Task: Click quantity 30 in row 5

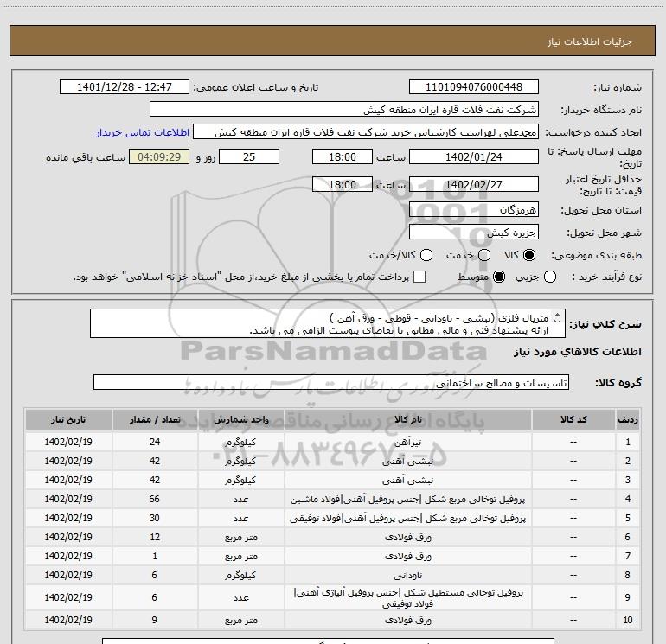Action: (x=155, y=519)
